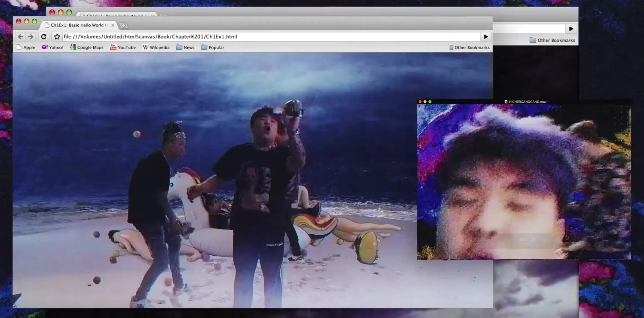644x318 pixels.
Task: Close the front browser window with the red button
Action: (19, 21)
